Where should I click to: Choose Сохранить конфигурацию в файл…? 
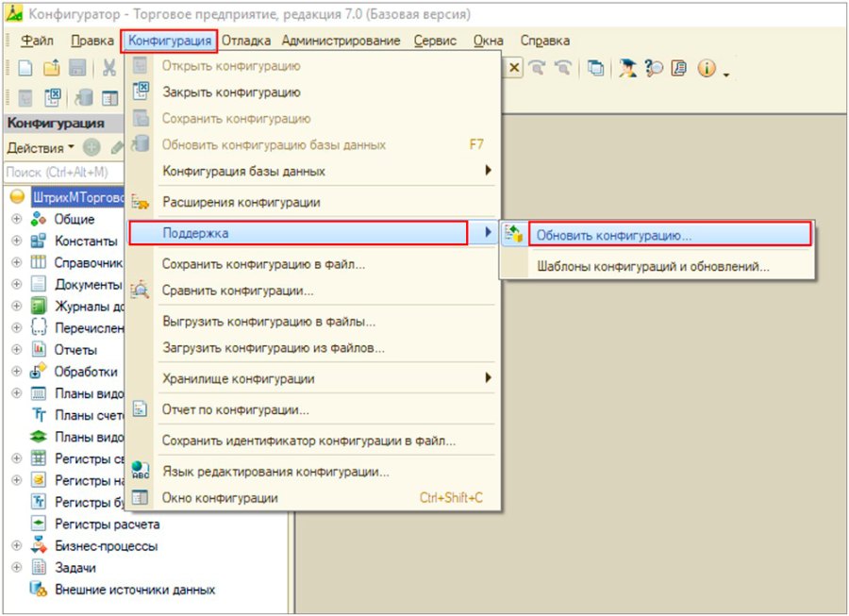(312, 264)
